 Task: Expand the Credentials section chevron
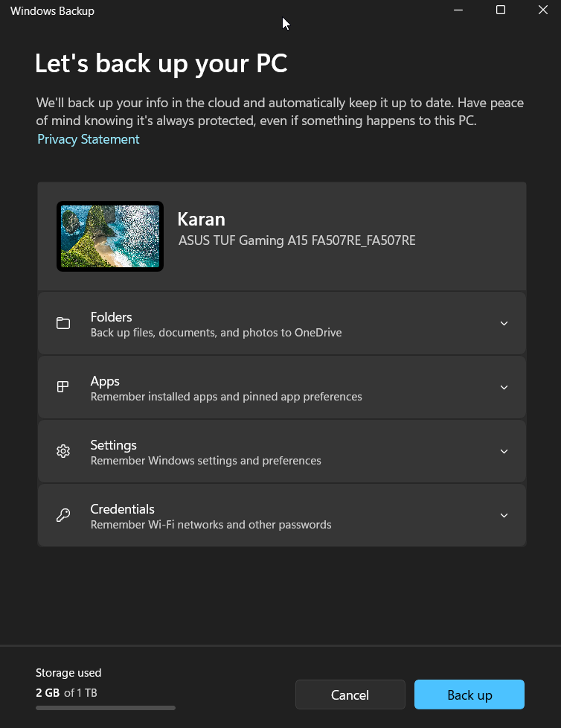(504, 516)
